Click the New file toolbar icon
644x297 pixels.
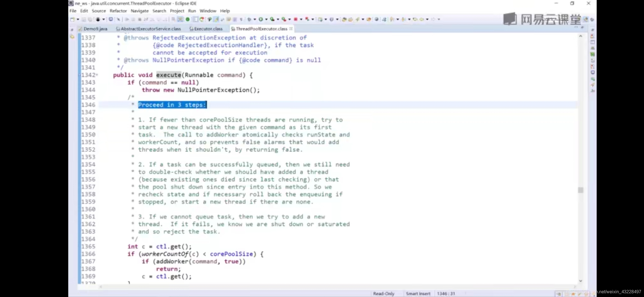[x=72, y=19]
